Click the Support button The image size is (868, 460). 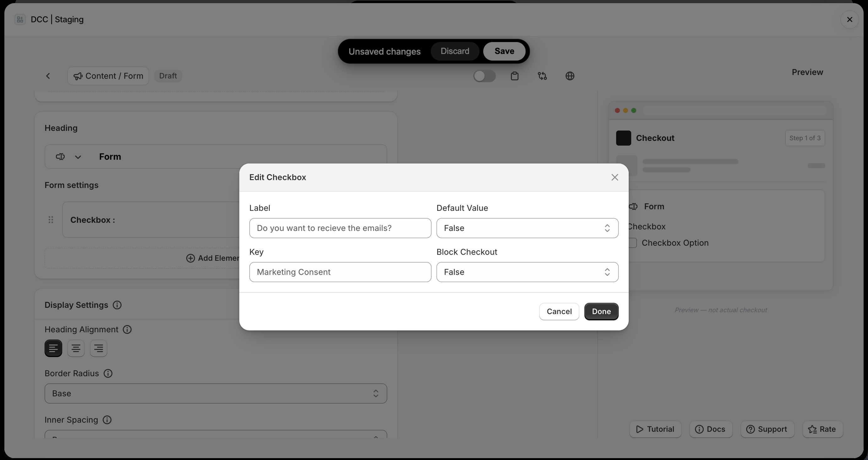point(768,429)
